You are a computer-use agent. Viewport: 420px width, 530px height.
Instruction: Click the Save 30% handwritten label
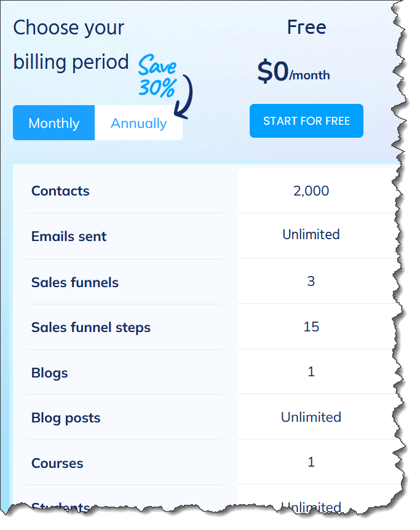click(x=157, y=76)
